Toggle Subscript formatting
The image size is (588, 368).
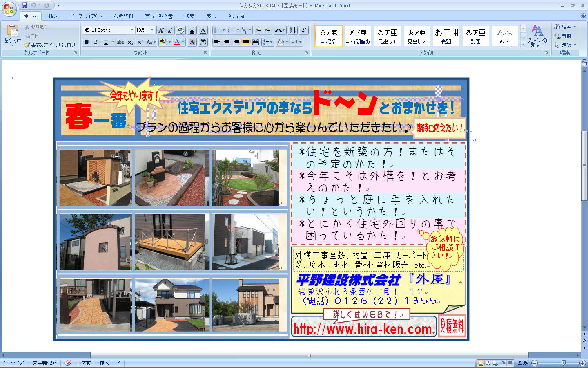[x=130, y=42]
